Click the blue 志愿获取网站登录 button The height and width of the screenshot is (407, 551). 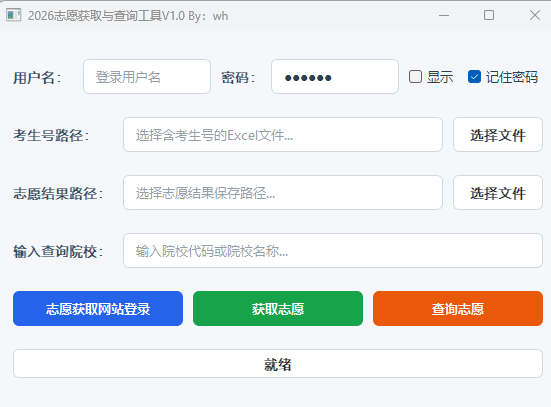[x=98, y=309]
